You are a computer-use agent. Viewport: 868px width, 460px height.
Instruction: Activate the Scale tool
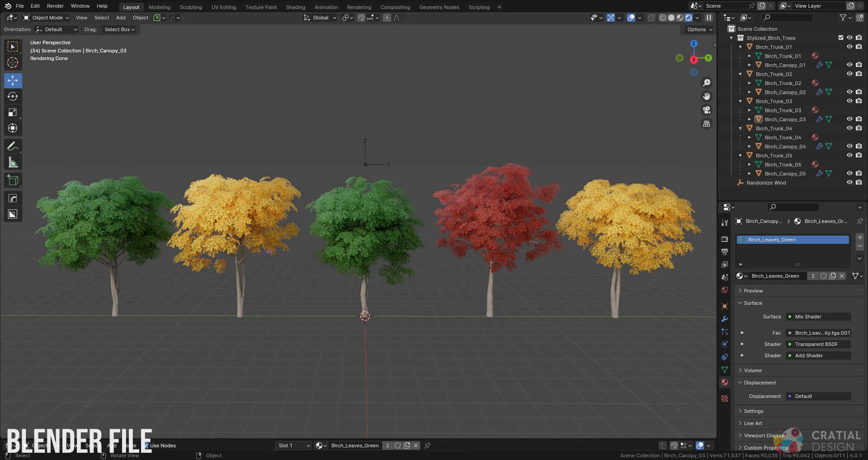click(13, 112)
